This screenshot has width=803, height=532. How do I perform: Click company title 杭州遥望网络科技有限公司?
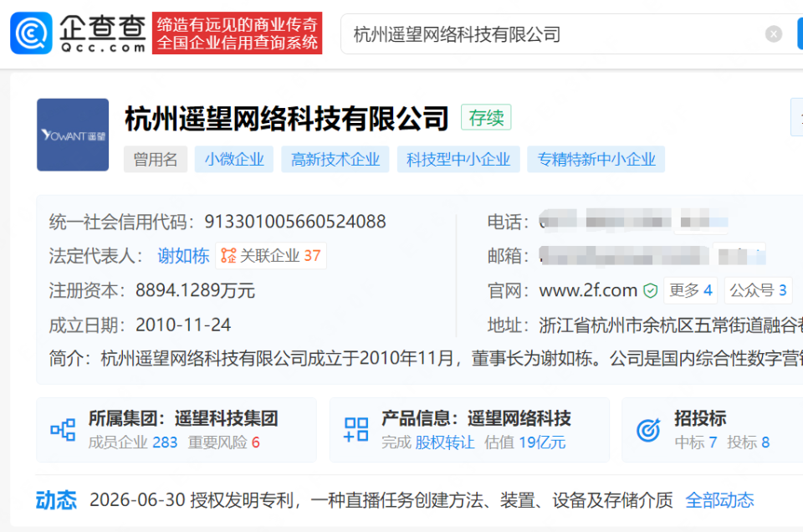click(287, 118)
